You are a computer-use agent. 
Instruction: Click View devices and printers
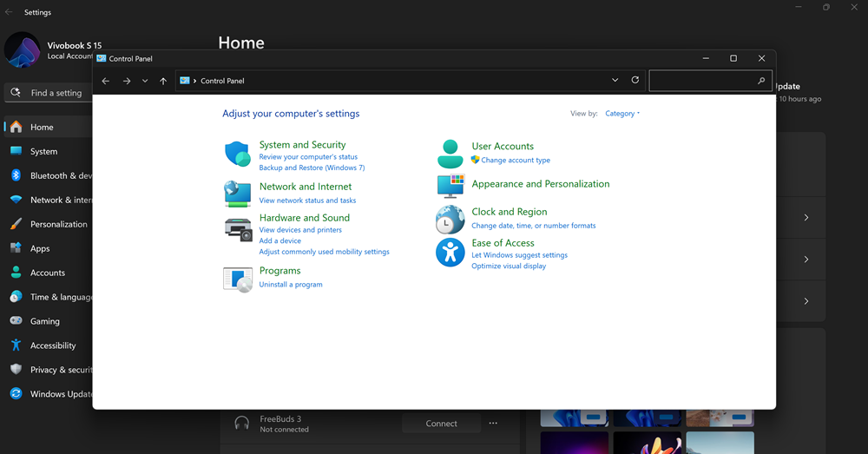tap(300, 230)
